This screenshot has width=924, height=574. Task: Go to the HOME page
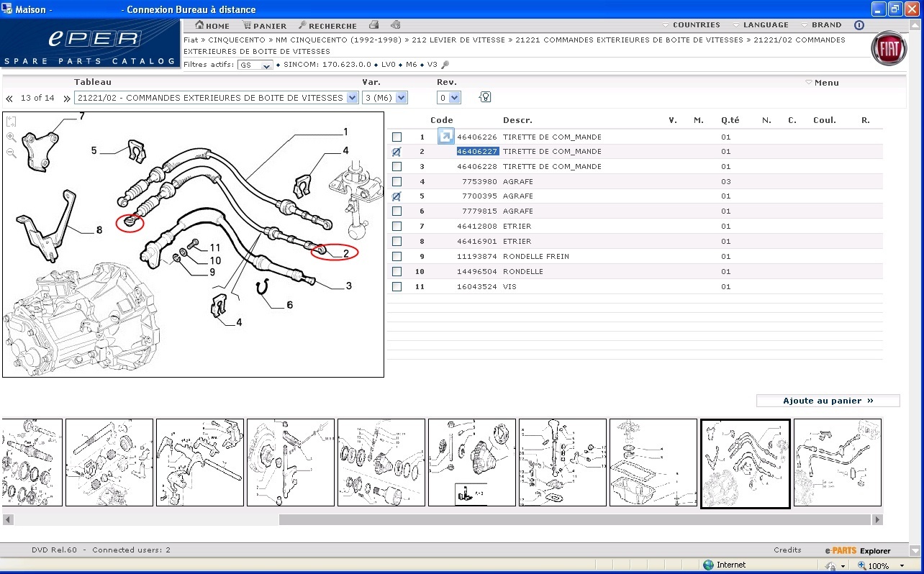click(x=212, y=25)
